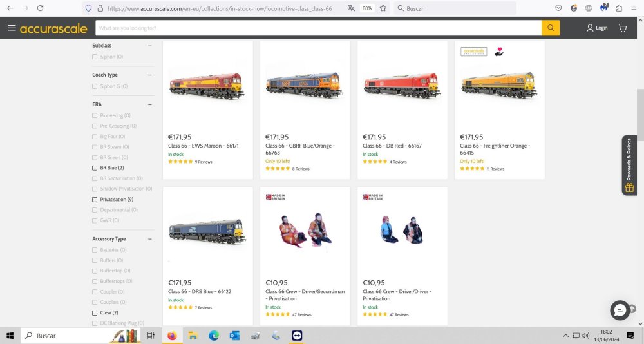Open DB Red 66167 locomotive image
The height and width of the screenshot is (344, 644).
tap(402, 86)
